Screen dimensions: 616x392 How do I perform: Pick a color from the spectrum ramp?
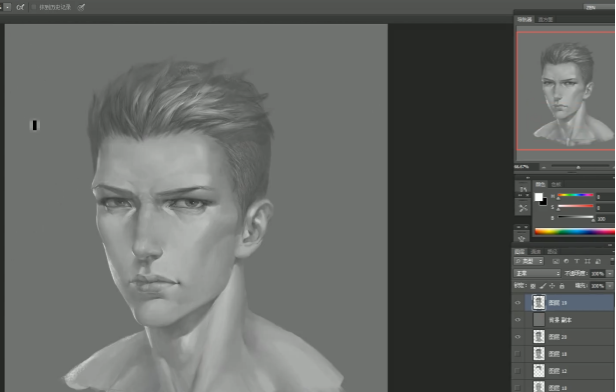(574, 232)
